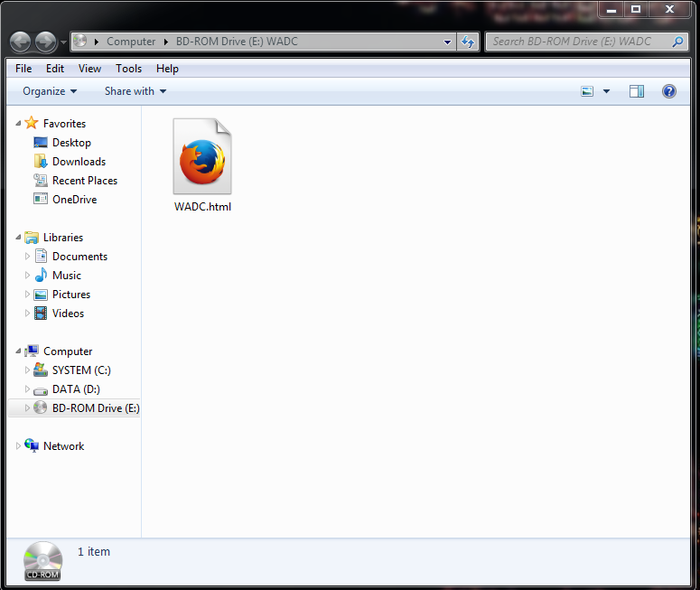This screenshot has height=590, width=700.
Task: Expand the Music library
Action: pos(27,276)
